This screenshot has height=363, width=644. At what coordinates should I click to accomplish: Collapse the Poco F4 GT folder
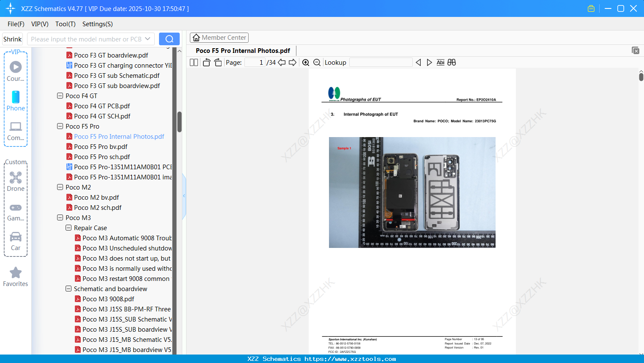point(60,96)
